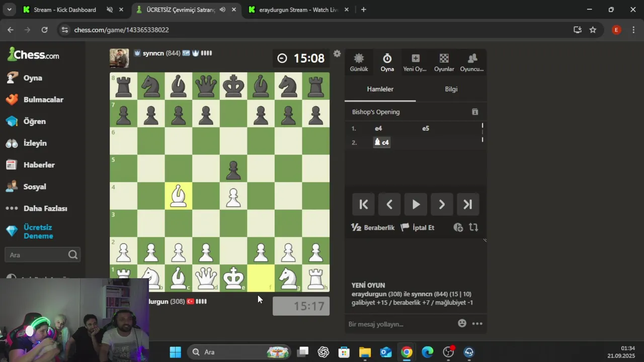The height and width of the screenshot is (362, 644).
Task: Offer a draw with Beraberlik
Action: point(373,227)
